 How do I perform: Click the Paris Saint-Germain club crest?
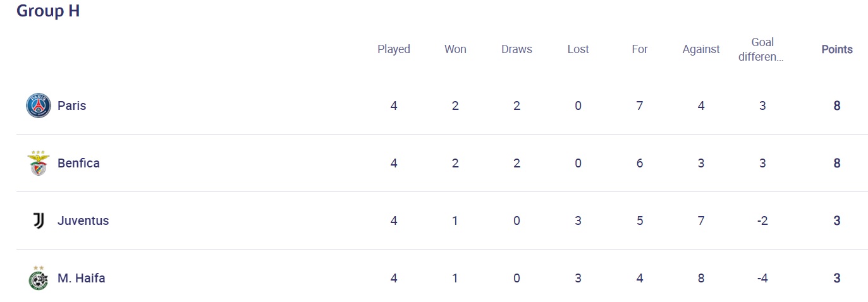(39, 106)
